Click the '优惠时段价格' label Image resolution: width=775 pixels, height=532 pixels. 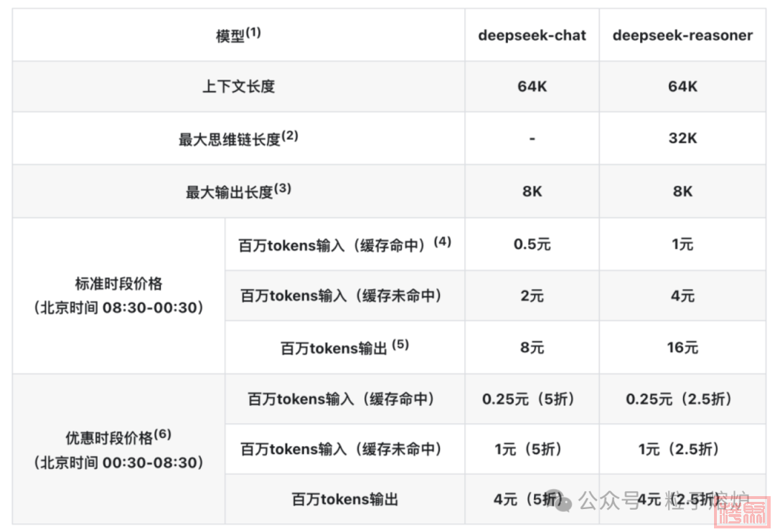click(118, 437)
